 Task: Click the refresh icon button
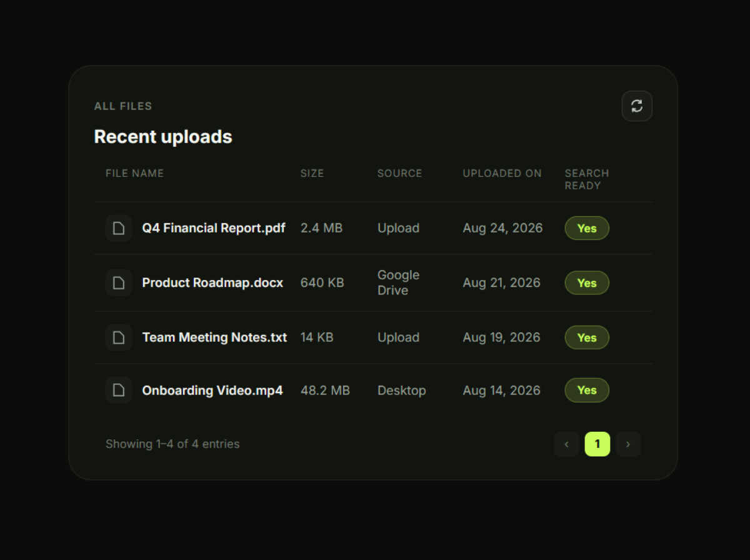pos(637,106)
